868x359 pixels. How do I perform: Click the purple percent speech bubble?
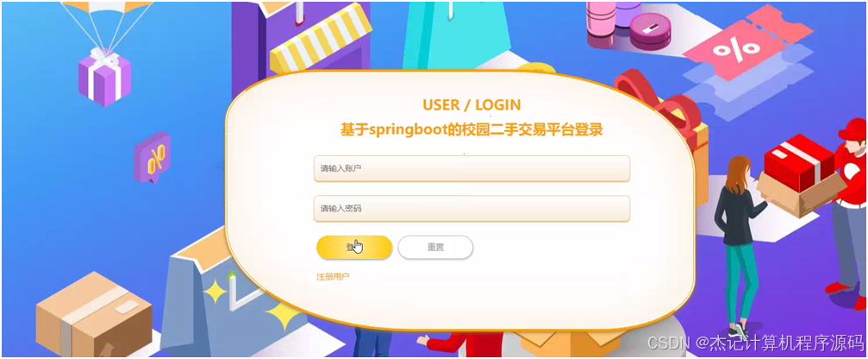152,157
